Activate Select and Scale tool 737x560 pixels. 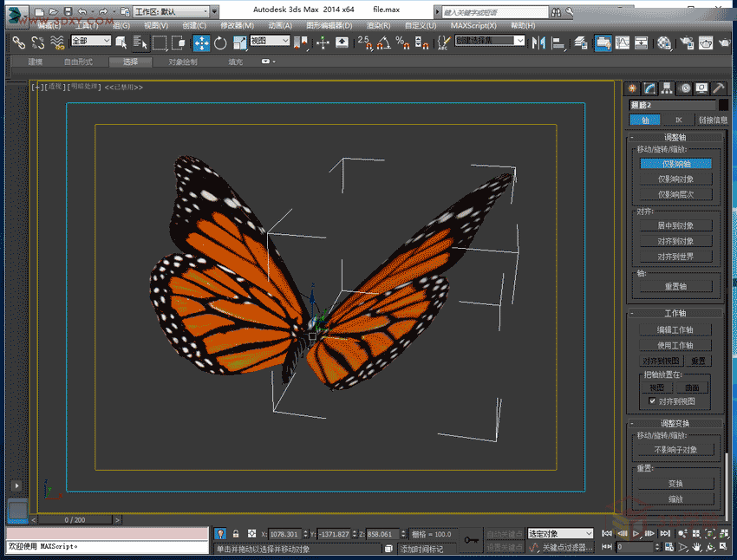point(239,42)
